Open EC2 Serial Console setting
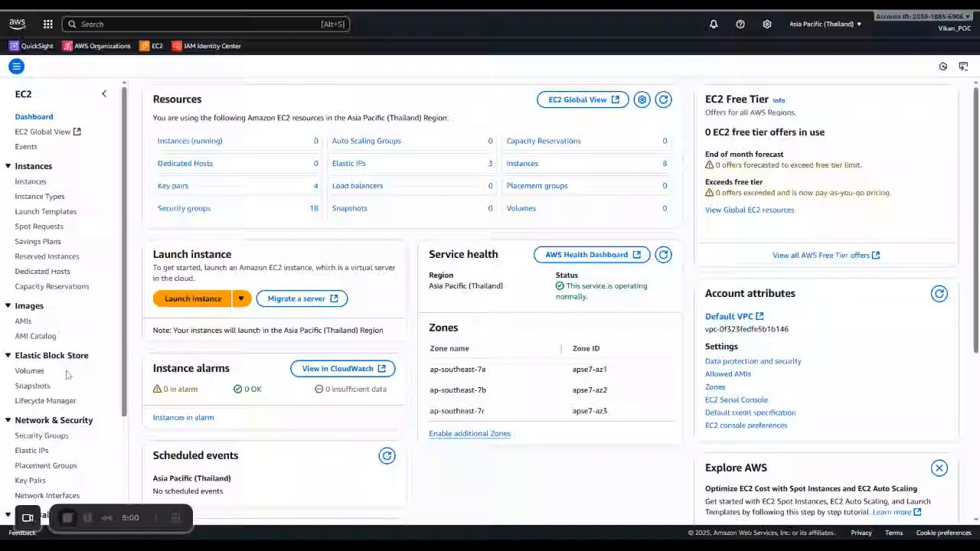The height and width of the screenshot is (551, 980). pos(737,399)
